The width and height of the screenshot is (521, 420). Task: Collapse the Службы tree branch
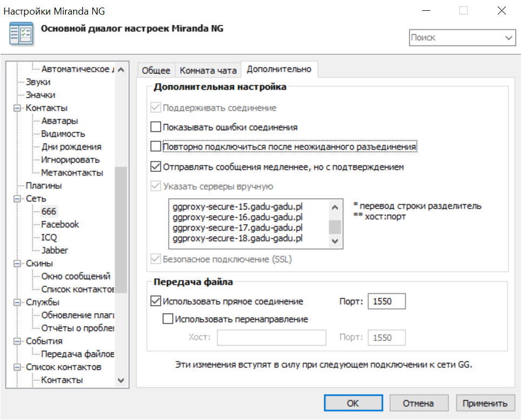(17, 302)
